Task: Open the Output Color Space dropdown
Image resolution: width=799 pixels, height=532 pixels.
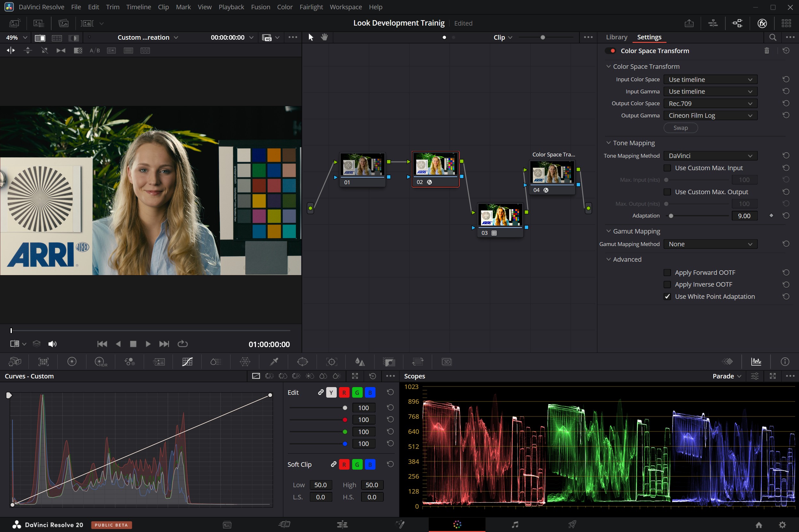Action: (710, 103)
